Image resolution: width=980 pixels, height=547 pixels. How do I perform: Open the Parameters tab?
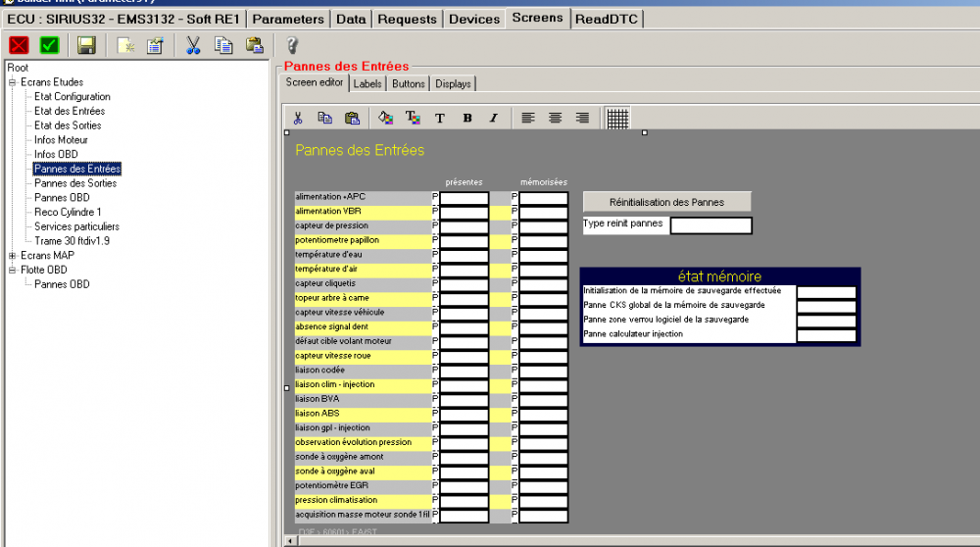(x=288, y=20)
